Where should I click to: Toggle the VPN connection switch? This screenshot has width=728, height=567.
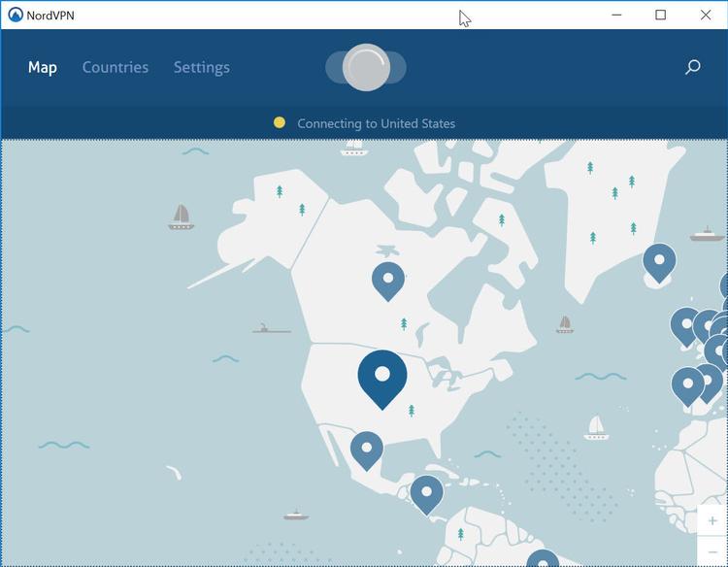click(x=366, y=68)
